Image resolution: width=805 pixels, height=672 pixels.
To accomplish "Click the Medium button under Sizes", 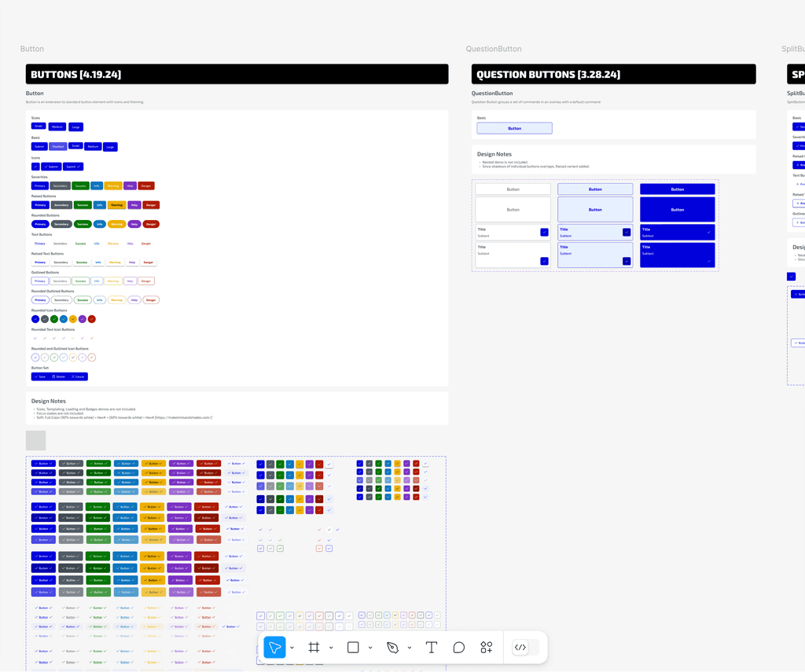I will [x=57, y=127].
